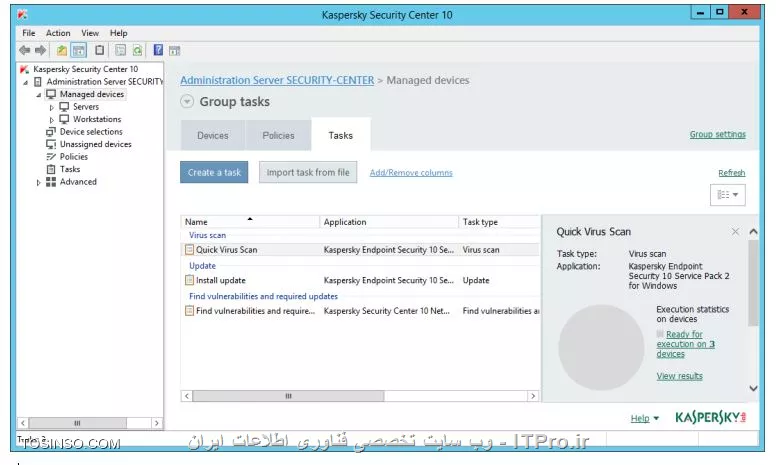This screenshot has height=465, width=776.
Task: Click the Properties sheet toolbar icon
Action: 120,50
